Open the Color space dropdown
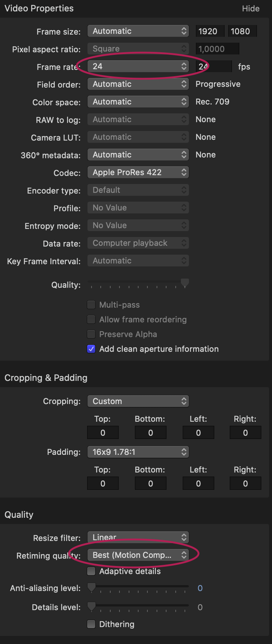 (x=138, y=102)
